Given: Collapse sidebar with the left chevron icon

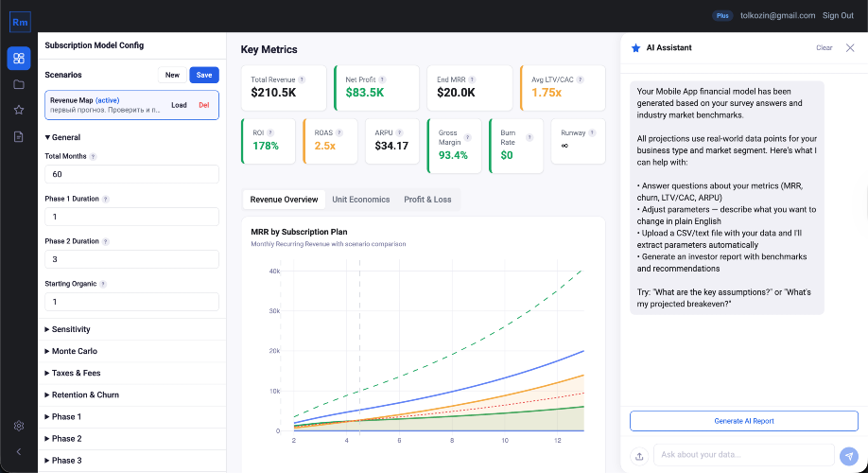Looking at the screenshot, I should tap(18, 452).
